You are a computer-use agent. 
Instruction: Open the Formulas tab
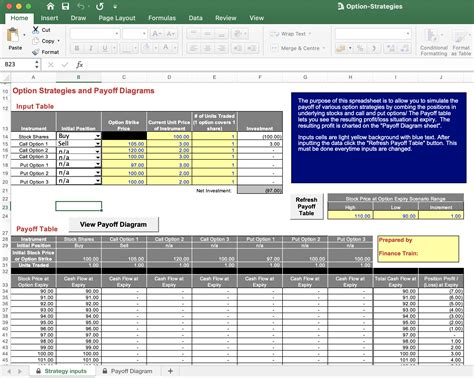coord(162,18)
